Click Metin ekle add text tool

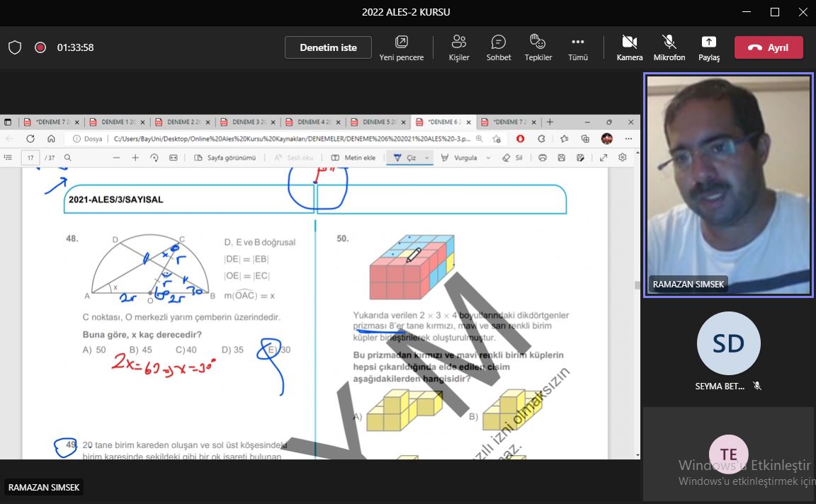point(353,158)
